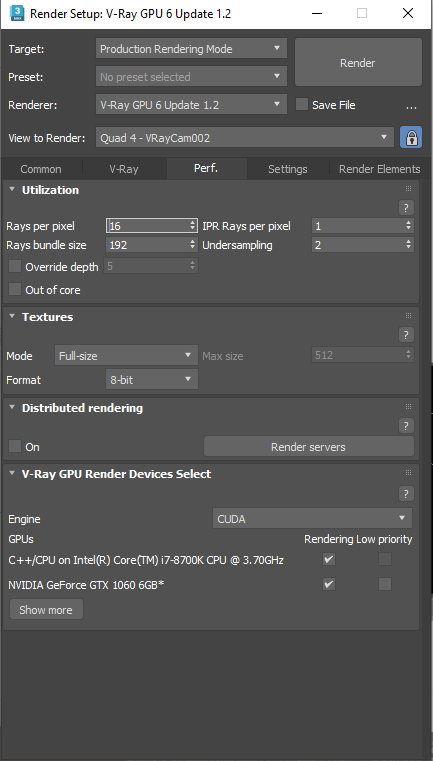Screen dimensions: 433x761
Task: Click the Render button
Action: coord(358,63)
